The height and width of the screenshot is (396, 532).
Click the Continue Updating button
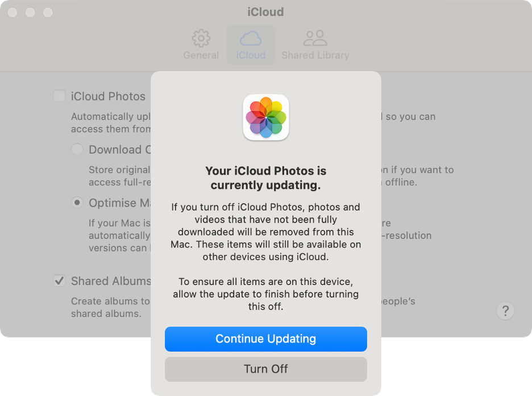tap(265, 339)
